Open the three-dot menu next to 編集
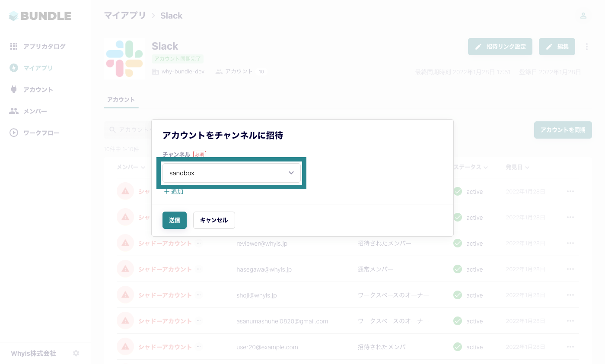Viewport: 605px width, 364px height. pos(586,47)
